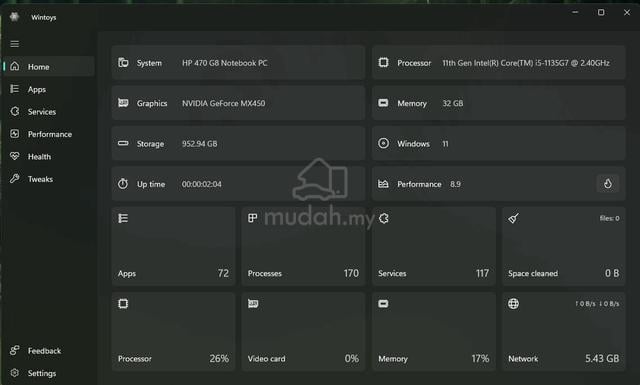Click the list icon on Apps tile

coord(123,218)
